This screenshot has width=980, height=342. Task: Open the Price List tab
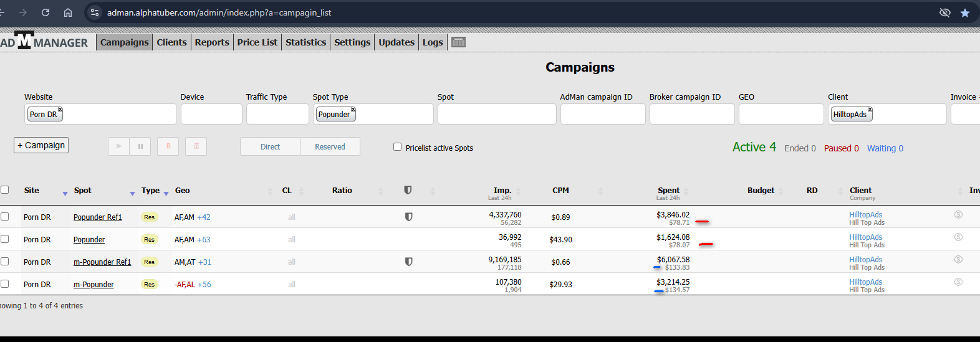(x=257, y=42)
